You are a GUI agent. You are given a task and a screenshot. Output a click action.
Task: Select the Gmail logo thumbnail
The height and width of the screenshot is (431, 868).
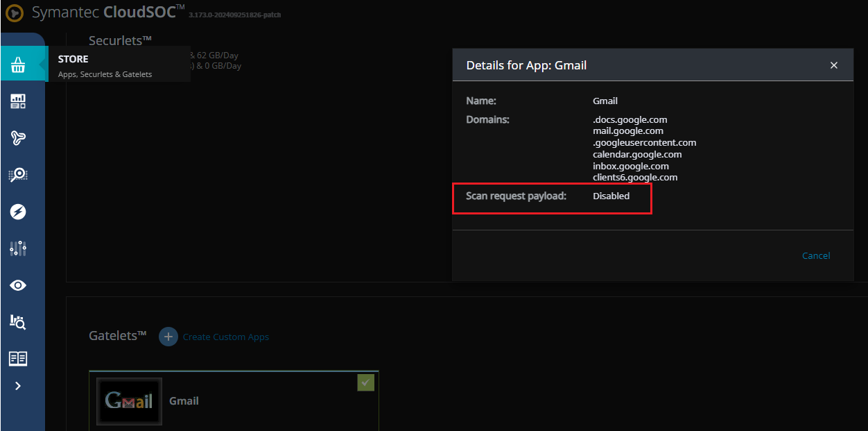(x=130, y=401)
